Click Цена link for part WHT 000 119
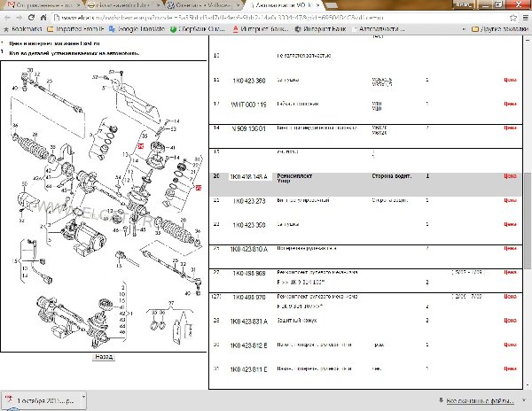Viewport: 532px width, 411px height. 510,105
